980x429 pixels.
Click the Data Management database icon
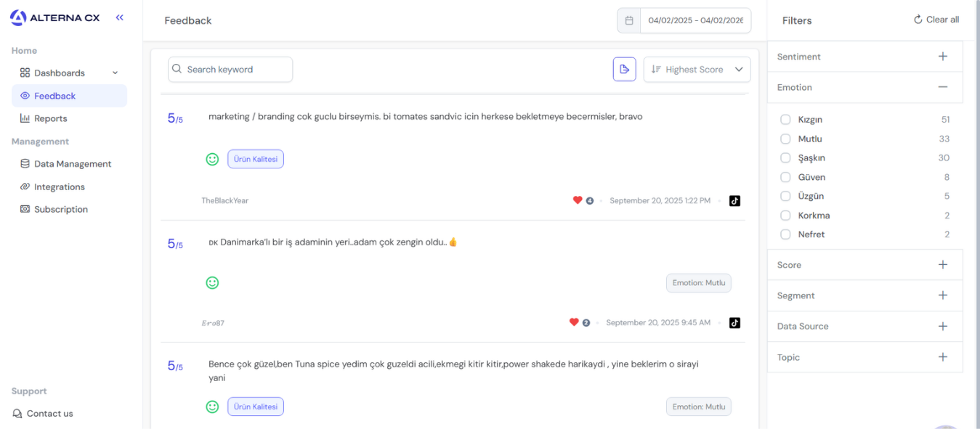pos(25,164)
